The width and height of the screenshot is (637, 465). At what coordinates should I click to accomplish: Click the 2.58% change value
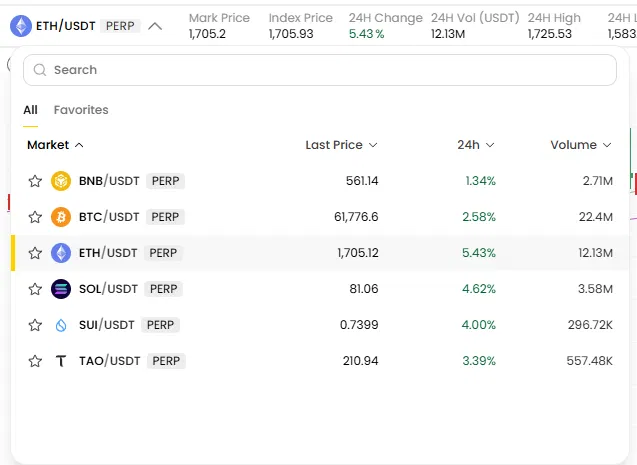click(x=479, y=217)
